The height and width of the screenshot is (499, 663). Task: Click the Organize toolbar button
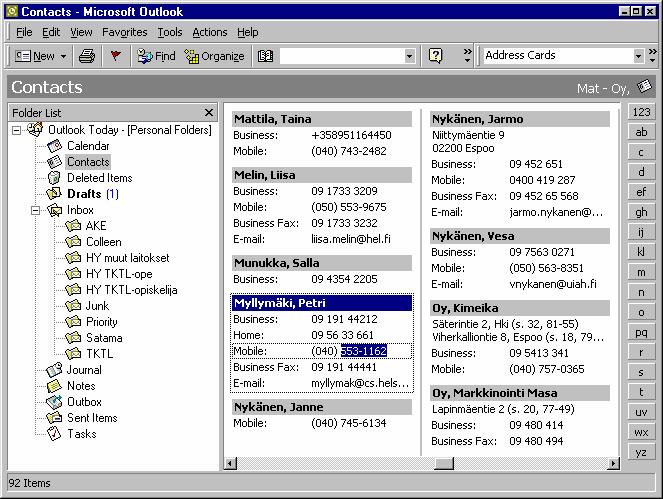214,56
